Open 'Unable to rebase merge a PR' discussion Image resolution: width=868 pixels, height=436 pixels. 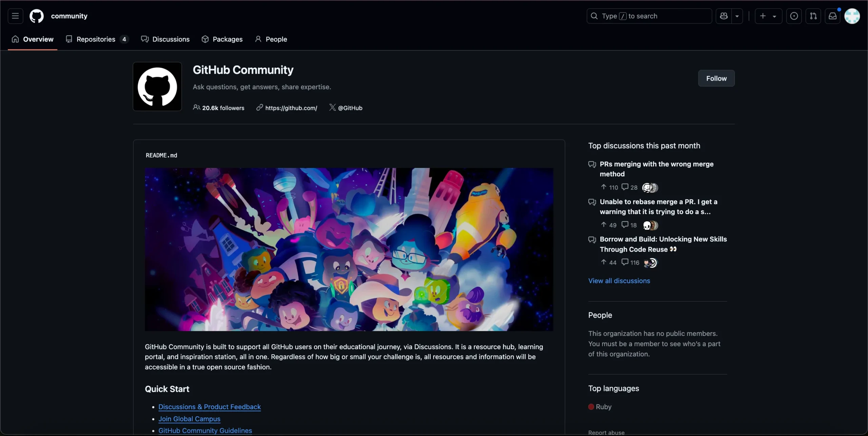click(x=658, y=207)
